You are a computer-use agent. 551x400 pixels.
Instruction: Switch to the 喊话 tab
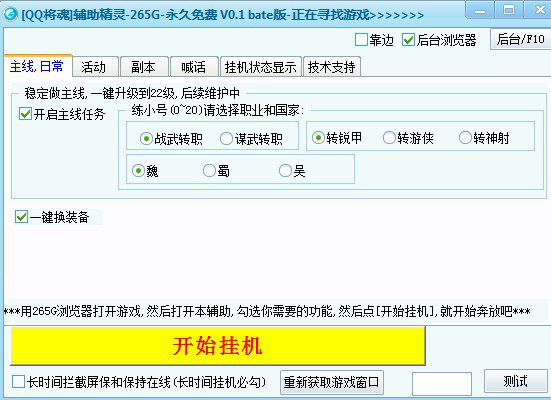[194, 67]
